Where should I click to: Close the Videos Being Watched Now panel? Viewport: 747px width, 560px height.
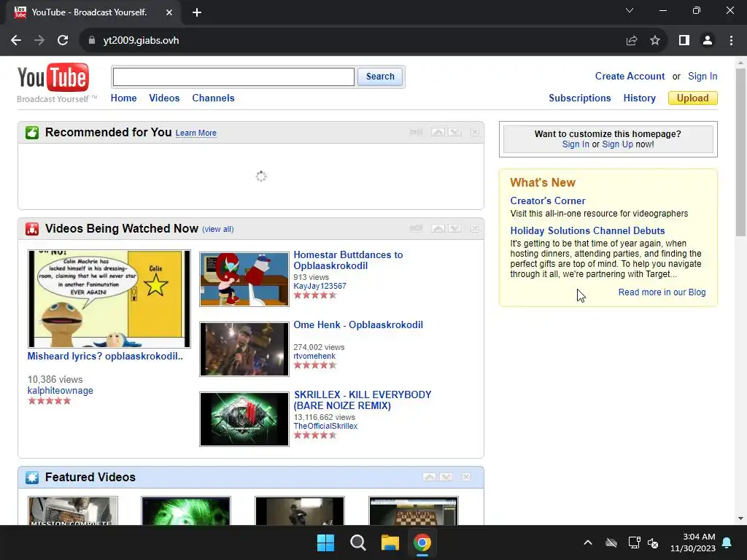coord(474,228)
